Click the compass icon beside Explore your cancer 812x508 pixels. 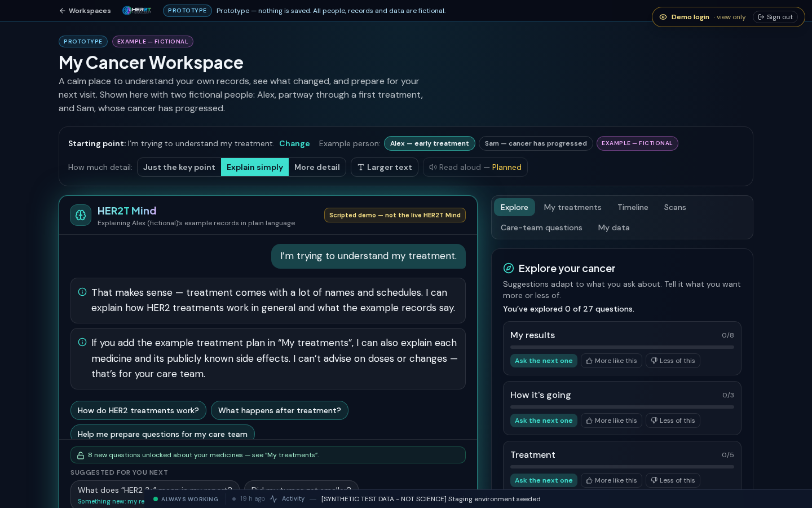coord(509,268)
